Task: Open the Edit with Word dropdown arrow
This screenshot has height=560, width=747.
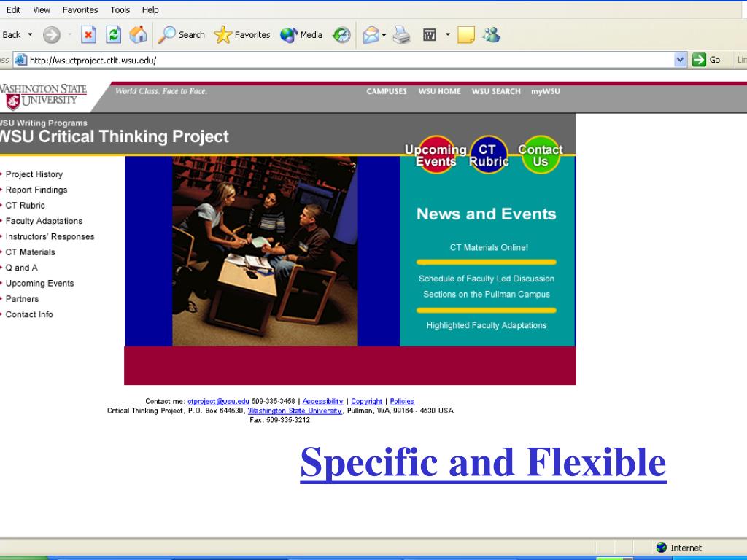Action: coord(447,35)
